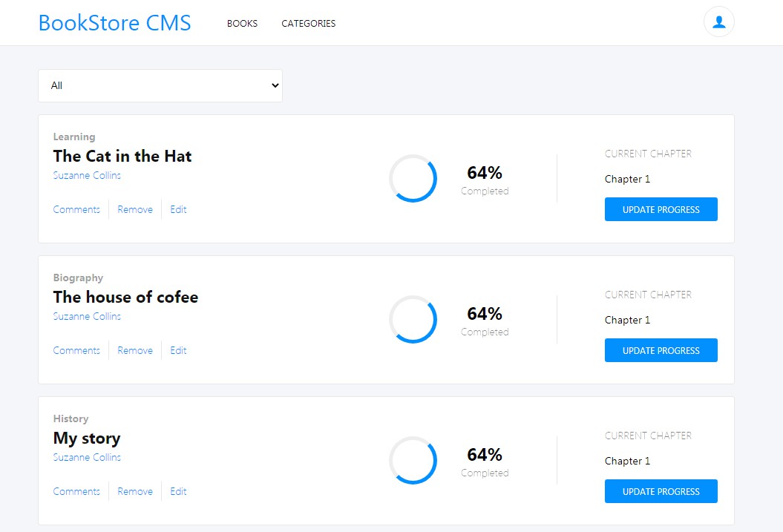Remove The Cat in the Hat book
This screenshot has width=783, height=532.
point(135,210)
